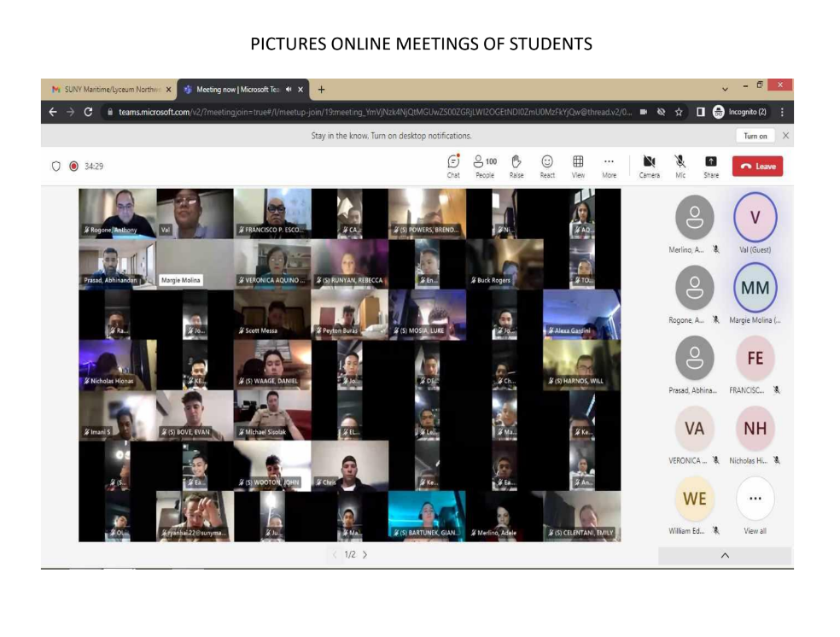Image resolution: width=840 pixels, height=637 pixels.
Task: Select the NH Nicholas Hionas avatar
Action: point(755,428)
